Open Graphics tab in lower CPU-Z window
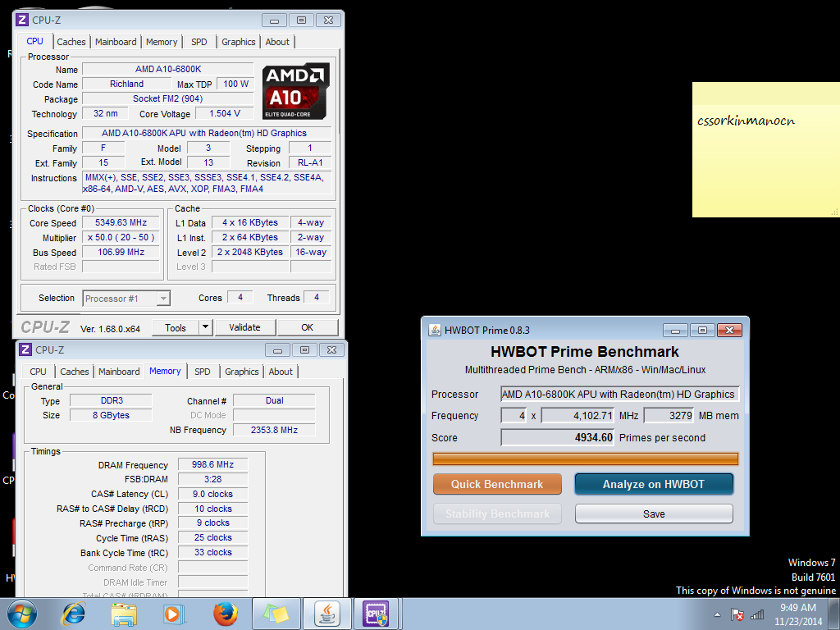The image size is (840, 630). (242, 372)
